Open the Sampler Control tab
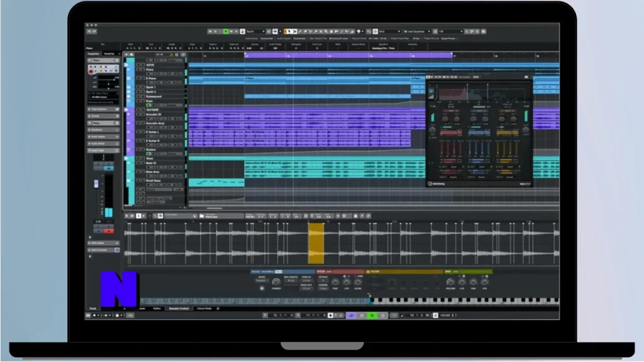This screenshot has width=644, height=362. pyautogui.click(x=179, y=308)
